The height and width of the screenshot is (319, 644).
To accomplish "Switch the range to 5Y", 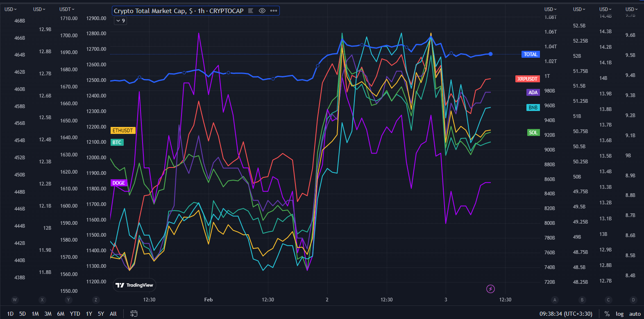I will 101,314.
